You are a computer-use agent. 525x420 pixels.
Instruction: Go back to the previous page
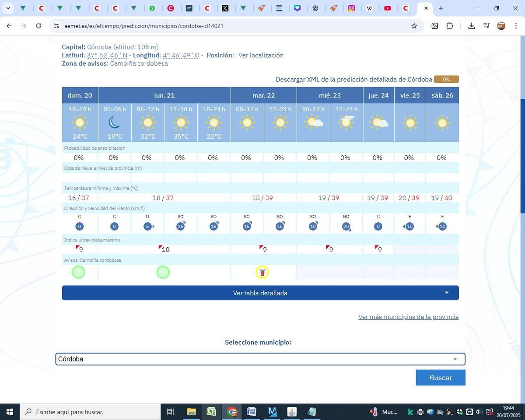pyautogui.click(x=9, y=26)
